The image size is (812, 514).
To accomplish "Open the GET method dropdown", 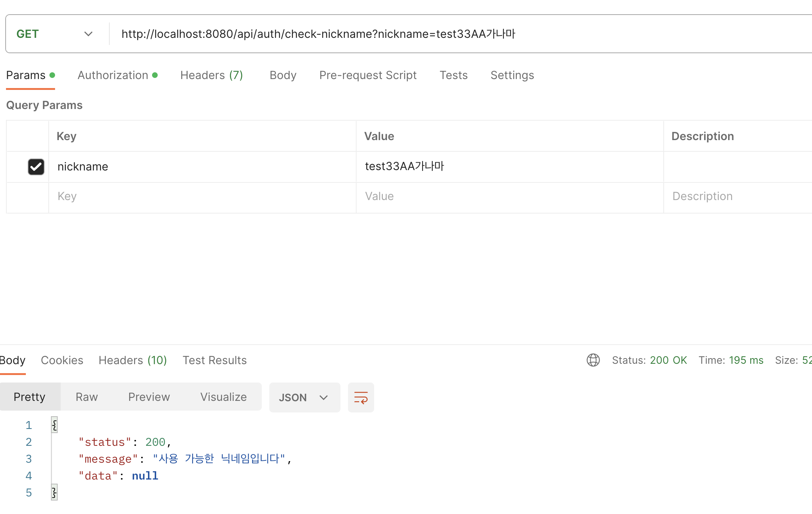I will point(54,34).
